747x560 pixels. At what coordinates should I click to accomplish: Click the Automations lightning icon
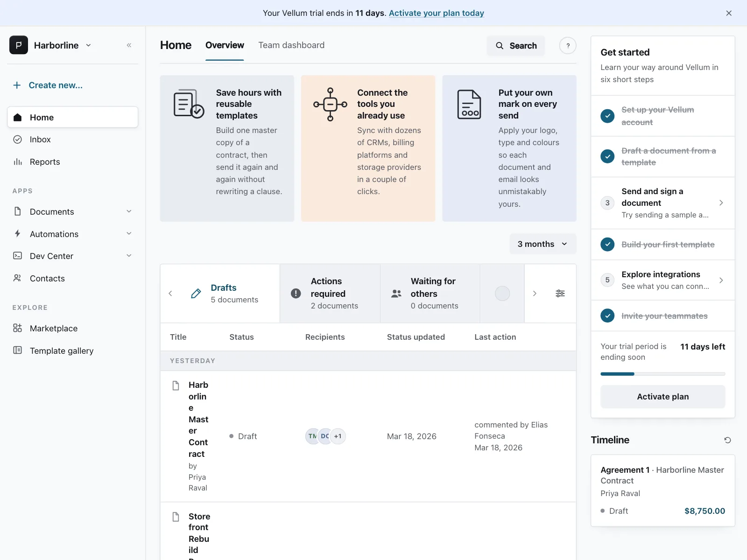pos(18,234)
